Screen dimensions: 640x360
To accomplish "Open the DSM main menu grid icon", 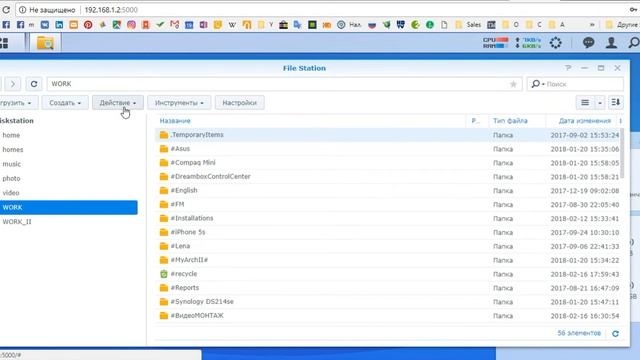I will (4, 43).
